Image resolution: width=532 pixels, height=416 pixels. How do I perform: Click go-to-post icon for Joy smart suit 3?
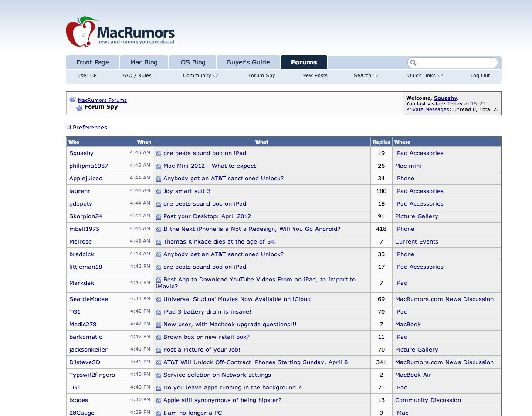tap(159, 191)
